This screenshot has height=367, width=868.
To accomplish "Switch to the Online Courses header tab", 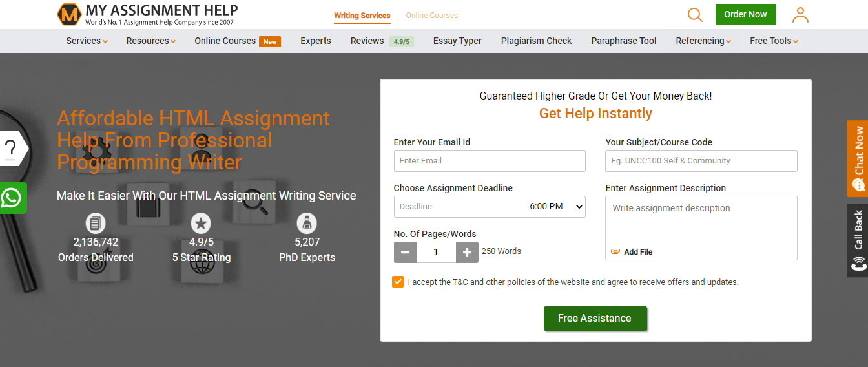I will [431, 16].
